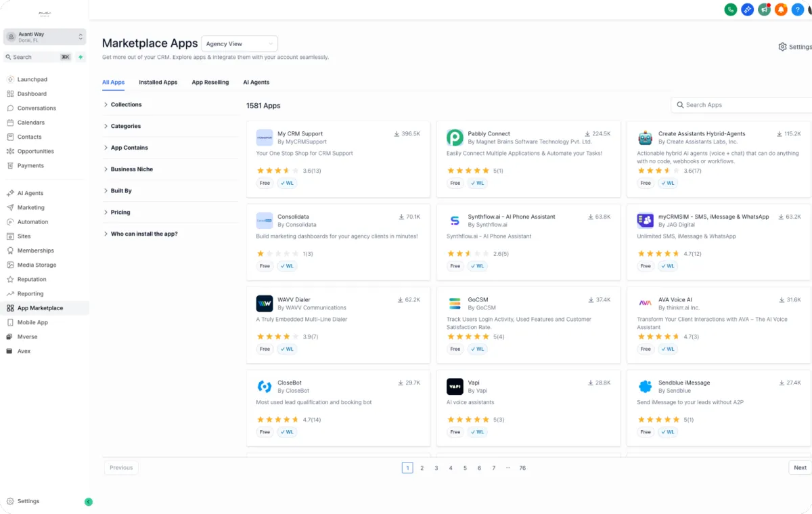Click the WAVV Dialer app logo
This screenshot has height=514, width=812.
[x=265, y=303]
